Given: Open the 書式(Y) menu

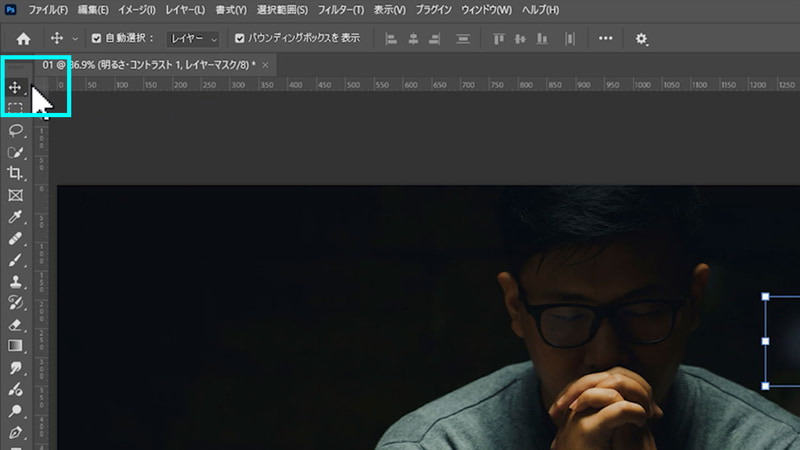Looking at the screenshot, I should click(x=231, y=10).
